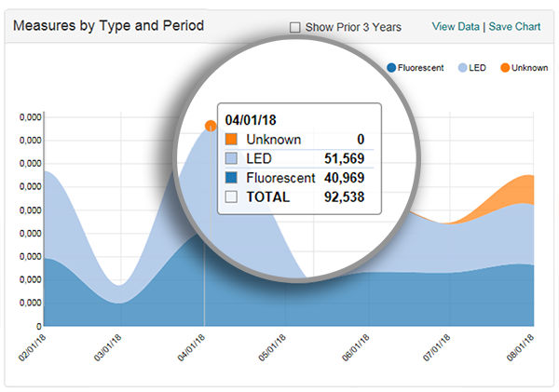This screenshot has height=392, width=559.
Task: Click the white TOTAL swatch in tooltip
Action: tap(231, 196)
